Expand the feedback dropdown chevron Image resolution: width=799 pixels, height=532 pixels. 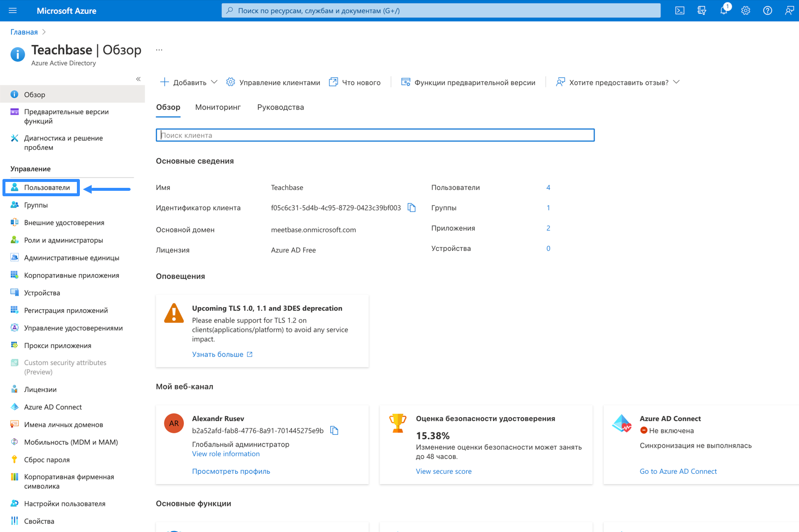click(x=676, y=82)
